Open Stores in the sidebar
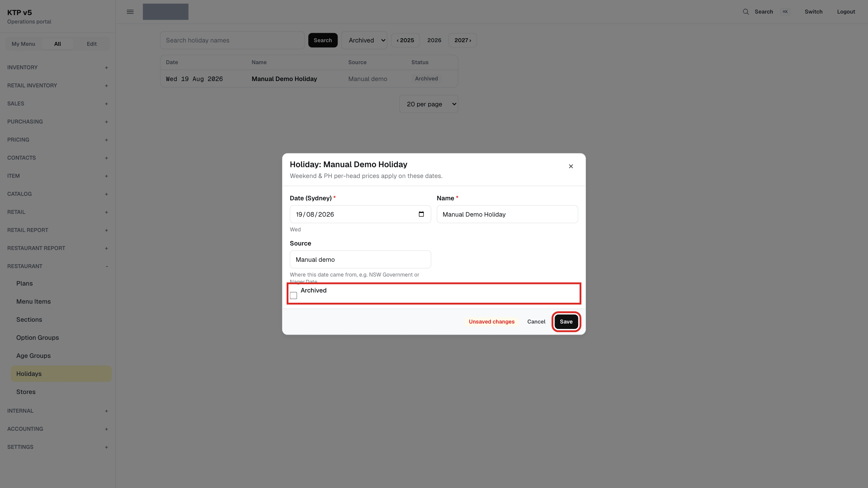The width and height of the screenshot is (868, 488). point(61,392)
